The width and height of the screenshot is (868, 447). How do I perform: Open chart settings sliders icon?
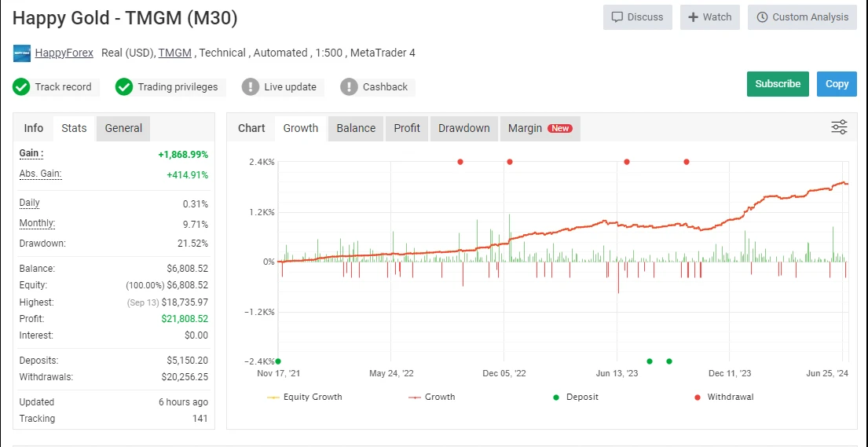coord(839,127)
